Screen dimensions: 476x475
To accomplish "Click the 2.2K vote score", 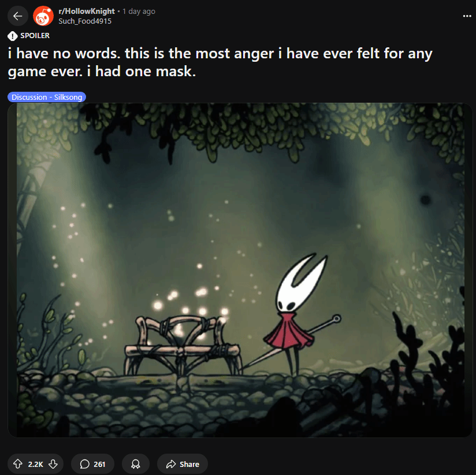I will pyautogui.click(x=35, y=464).
